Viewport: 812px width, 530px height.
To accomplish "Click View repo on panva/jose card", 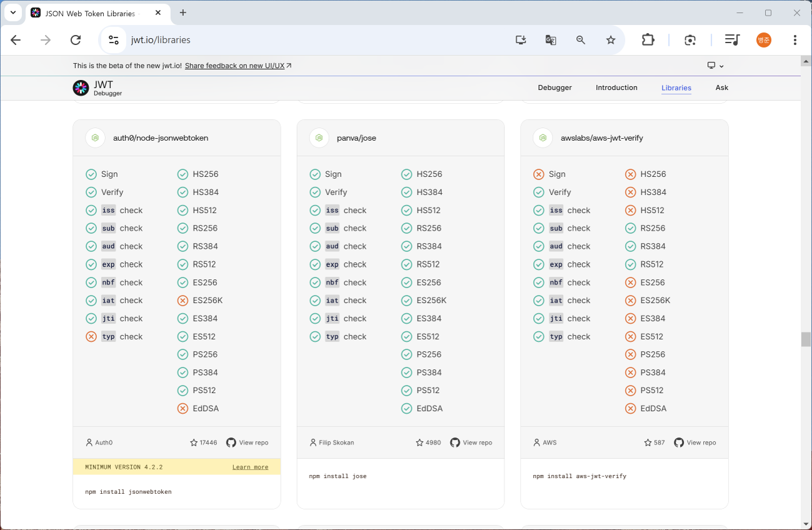I will point(471,442).
